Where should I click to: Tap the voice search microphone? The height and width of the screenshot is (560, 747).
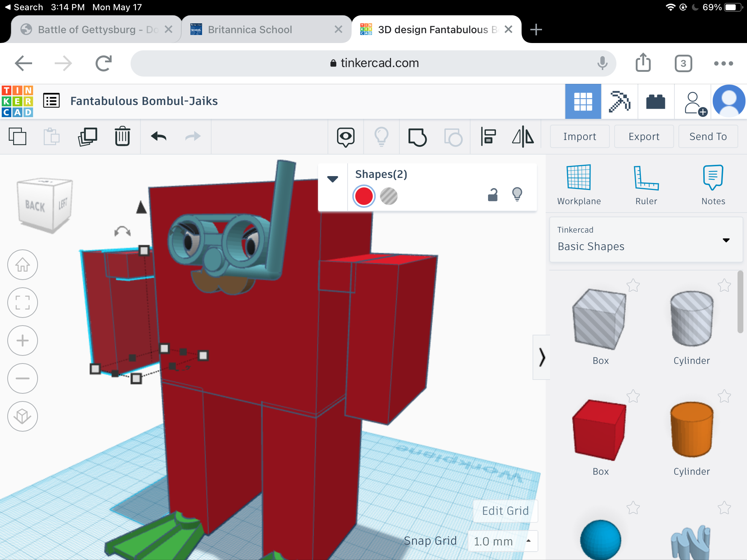coord(602,63)
